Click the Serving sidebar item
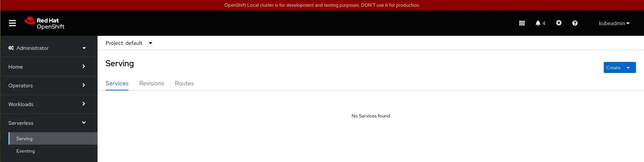 24,139
